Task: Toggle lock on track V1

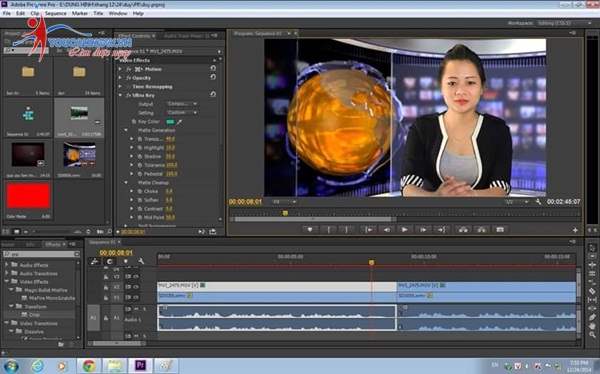Action: click(x=106, y=297)
